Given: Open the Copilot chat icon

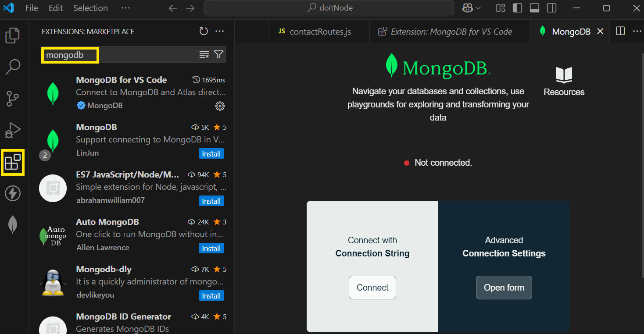Looking at the screenshot, I should (467, 8).
